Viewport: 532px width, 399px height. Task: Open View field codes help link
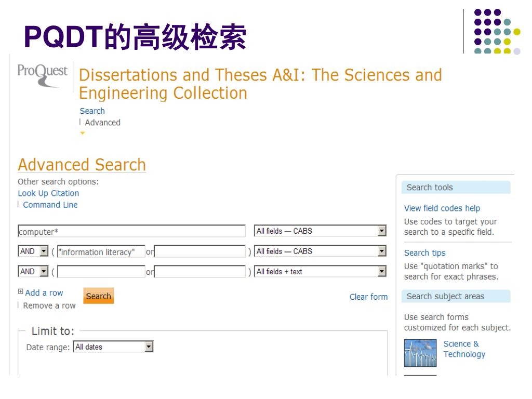pos(442,208)
